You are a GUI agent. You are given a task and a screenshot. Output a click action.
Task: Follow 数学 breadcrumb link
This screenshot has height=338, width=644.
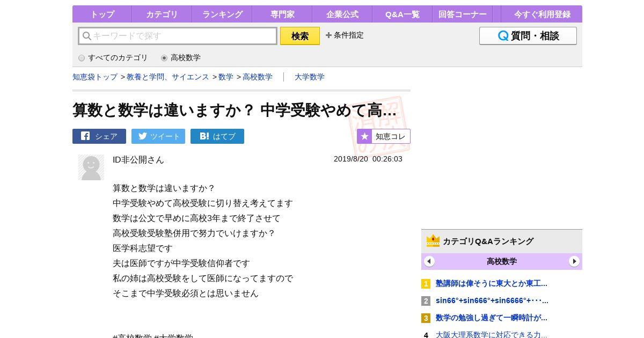click(226, 77)
